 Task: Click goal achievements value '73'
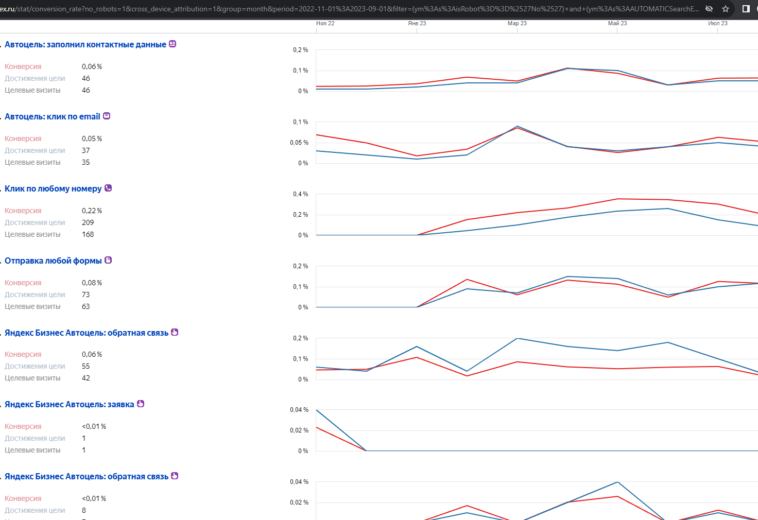pos(86,294)
